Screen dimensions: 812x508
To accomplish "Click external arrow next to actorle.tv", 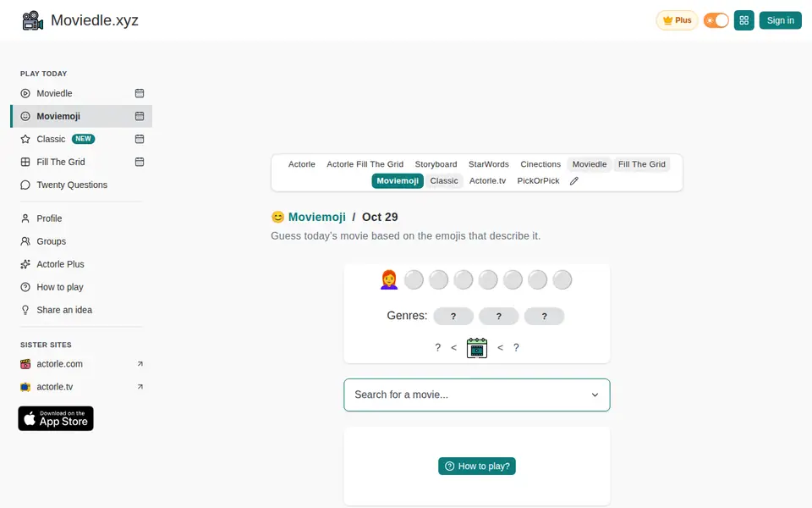I will 140,387.
